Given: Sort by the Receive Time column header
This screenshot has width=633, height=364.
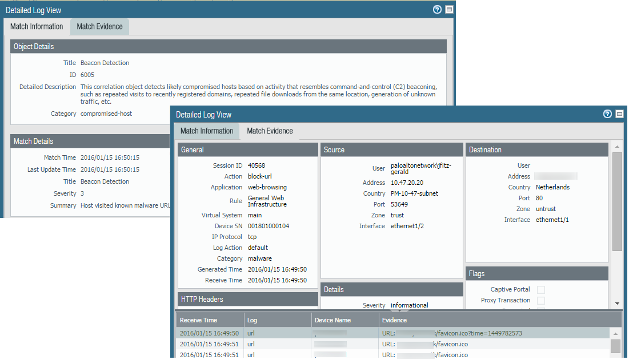Looking at the screenshot, I should click(198, 320).
